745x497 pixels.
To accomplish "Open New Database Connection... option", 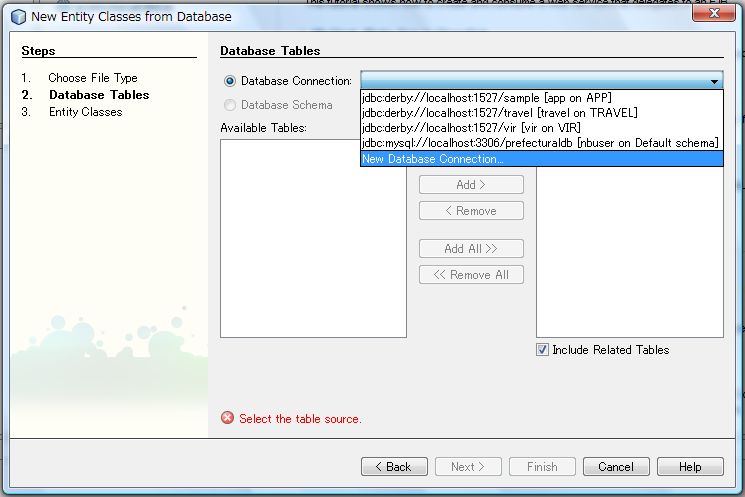I will pos(433,159).
